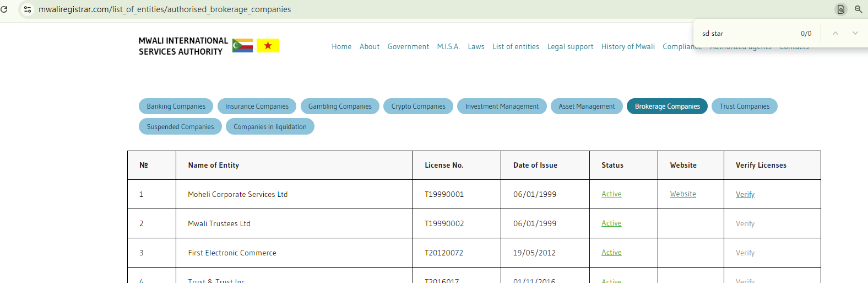Click issue date 19/05/2012
This screenshot has width=868, height=283.
pos(535,253)
